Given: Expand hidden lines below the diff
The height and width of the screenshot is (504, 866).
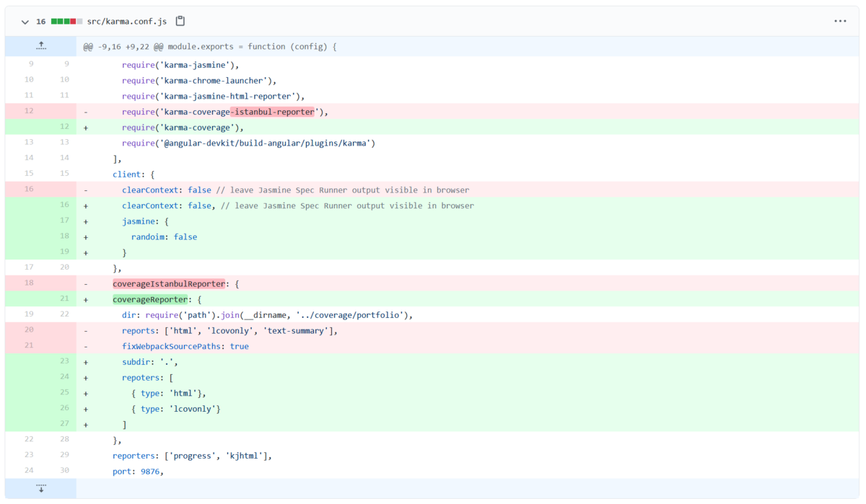Looking at the screenshot, I should pos(41,488).
